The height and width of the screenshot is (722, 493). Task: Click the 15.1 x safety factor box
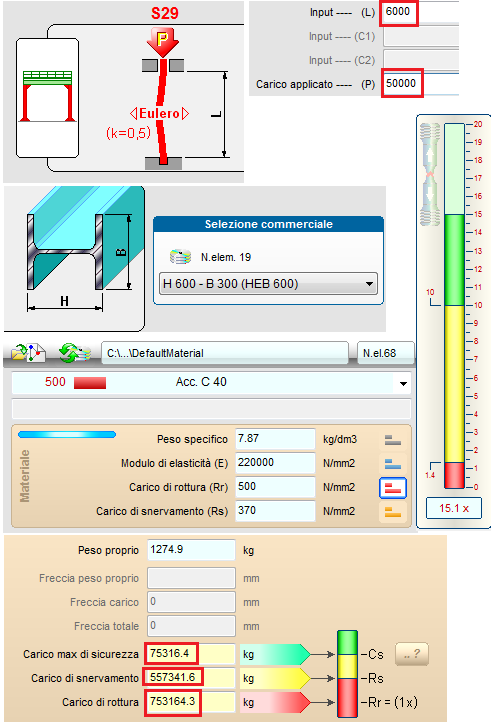click(x=454, y=508)
